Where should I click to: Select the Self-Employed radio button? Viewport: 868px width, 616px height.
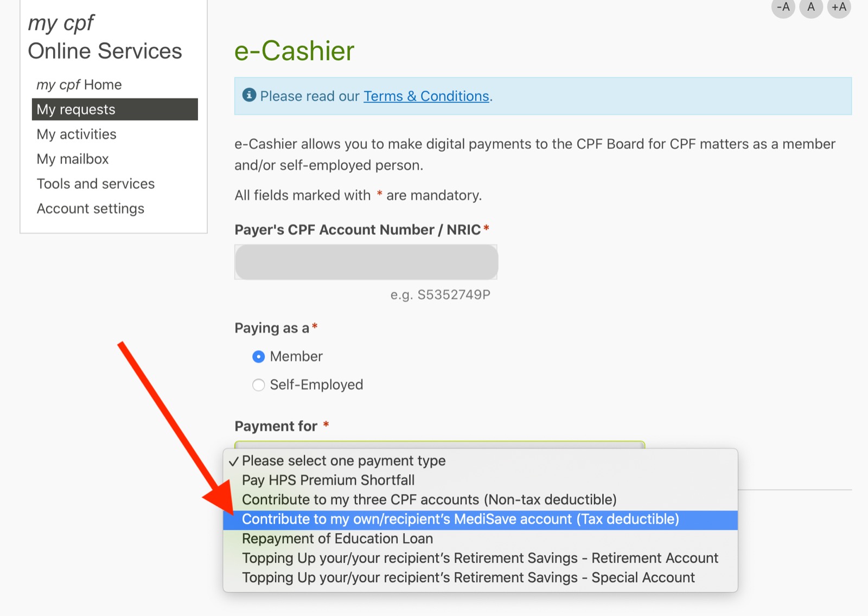coord(259,385)
